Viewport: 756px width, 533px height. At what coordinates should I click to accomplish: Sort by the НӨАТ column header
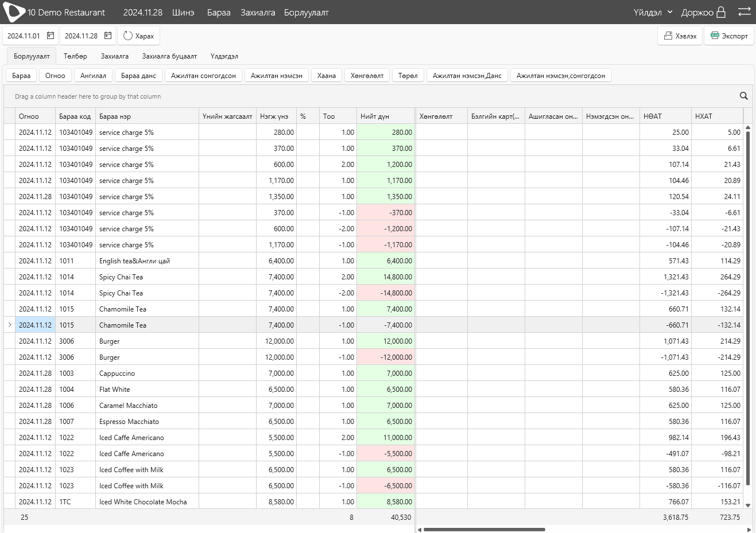665,116
